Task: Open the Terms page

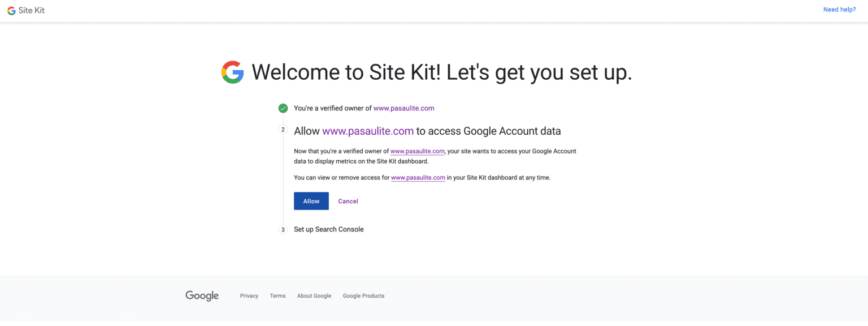Action: [x=277, y=295]
